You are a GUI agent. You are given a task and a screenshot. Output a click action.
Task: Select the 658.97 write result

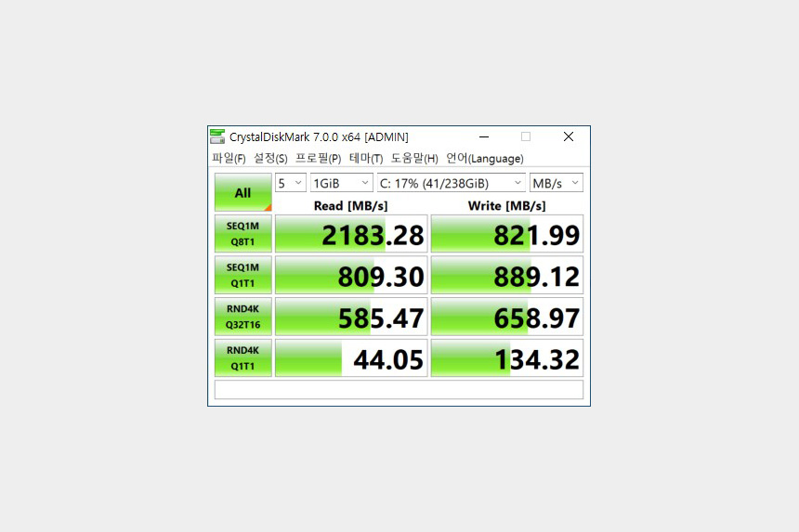tap(507, 317)
